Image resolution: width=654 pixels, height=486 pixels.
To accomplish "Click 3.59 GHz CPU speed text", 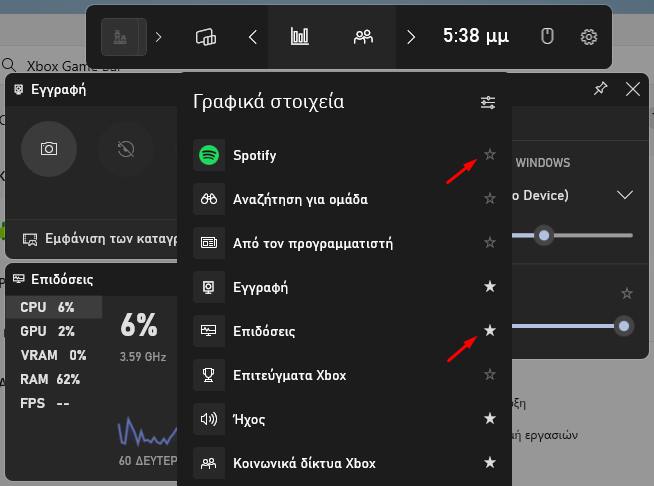I will tap(143, 357).
